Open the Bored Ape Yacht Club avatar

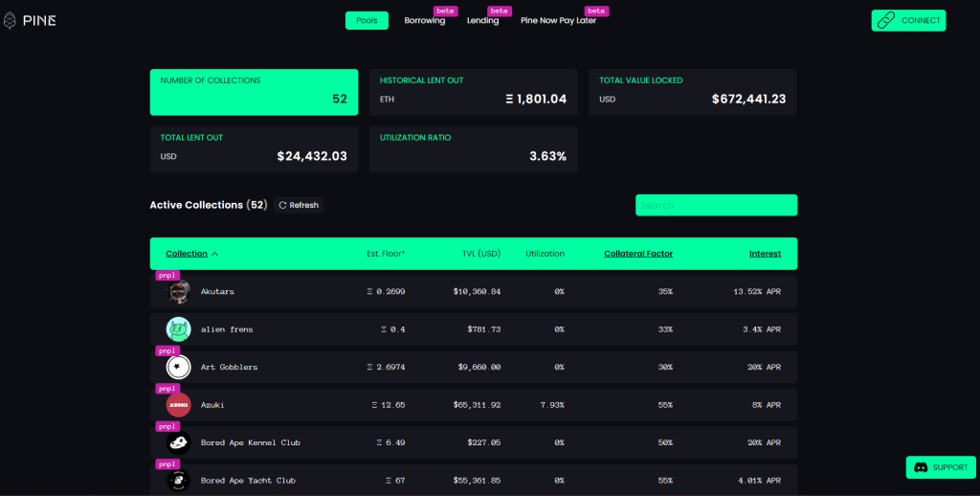pyautogui.click(x=178, y=481)
